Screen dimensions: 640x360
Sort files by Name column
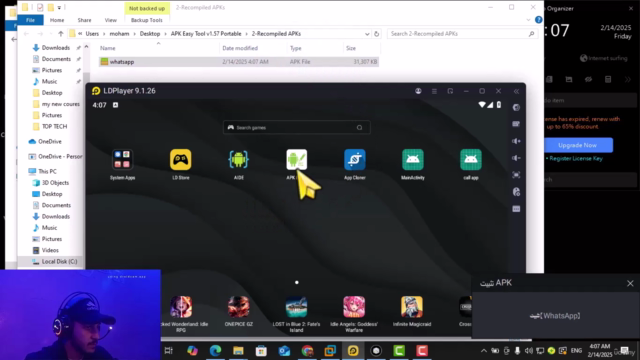[x=108, y=48]
